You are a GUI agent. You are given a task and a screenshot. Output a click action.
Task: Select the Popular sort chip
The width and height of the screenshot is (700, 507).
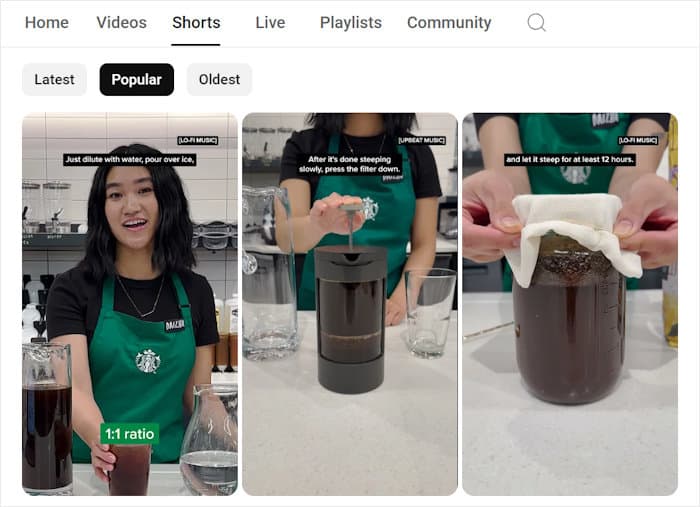[x=137, y=79]
